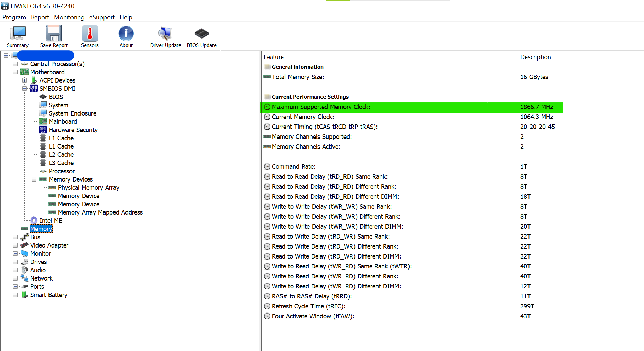Expand the Drives node
644x351 pixels.
(15, 262)
